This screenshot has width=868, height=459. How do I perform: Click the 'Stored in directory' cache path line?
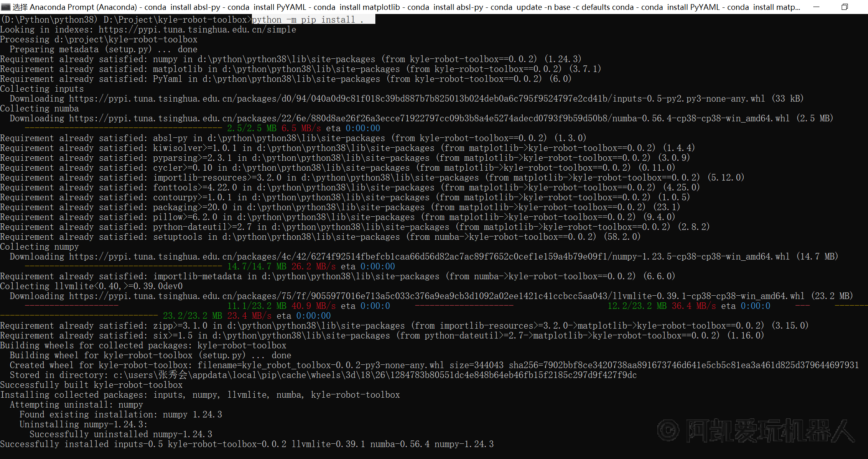[323, 375]
